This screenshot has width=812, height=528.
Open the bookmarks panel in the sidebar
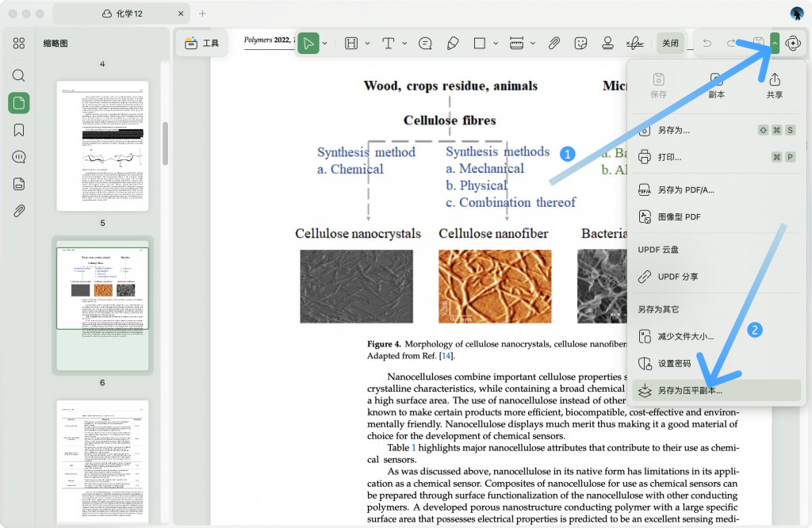(19, 130)
